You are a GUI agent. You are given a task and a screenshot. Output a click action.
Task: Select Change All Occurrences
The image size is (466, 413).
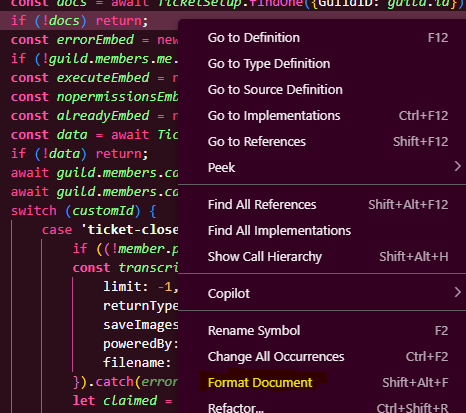click(322, 357)
